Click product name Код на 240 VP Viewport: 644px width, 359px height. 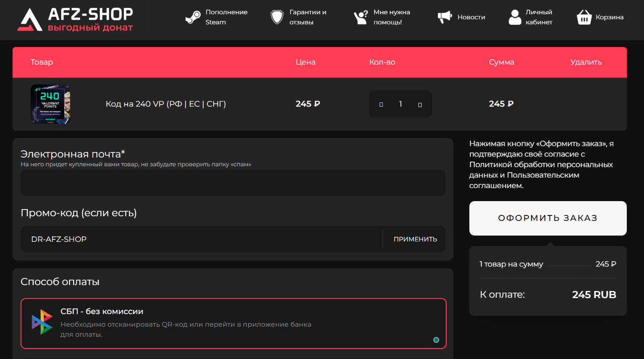click(x=166, y=104)
